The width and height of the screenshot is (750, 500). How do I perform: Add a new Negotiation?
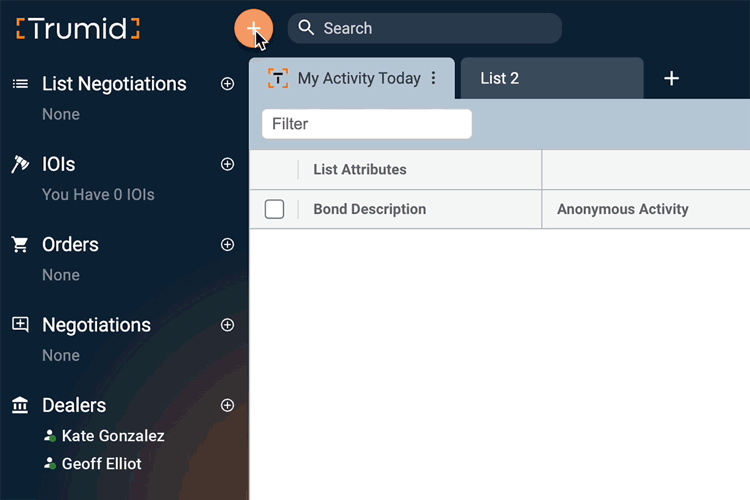pos(227,325)
